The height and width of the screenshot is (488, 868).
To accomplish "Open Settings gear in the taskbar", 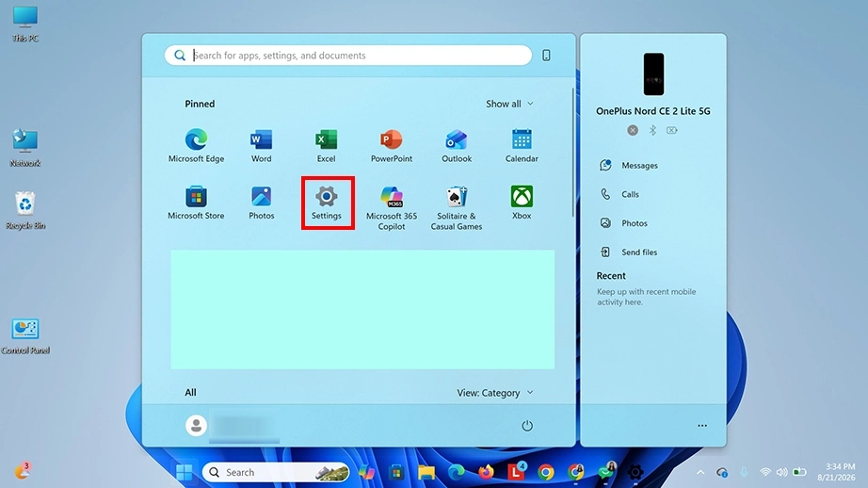I will [635, 473].
